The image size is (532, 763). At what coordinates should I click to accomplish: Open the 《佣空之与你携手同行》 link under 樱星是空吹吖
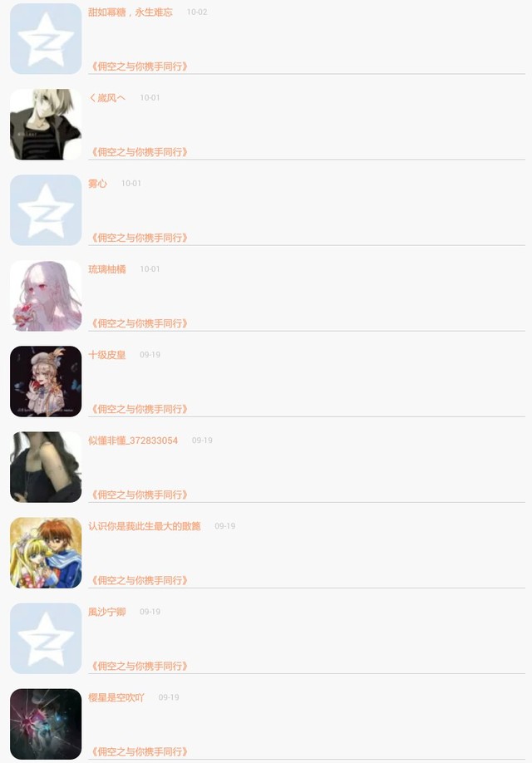click(140, 752)
